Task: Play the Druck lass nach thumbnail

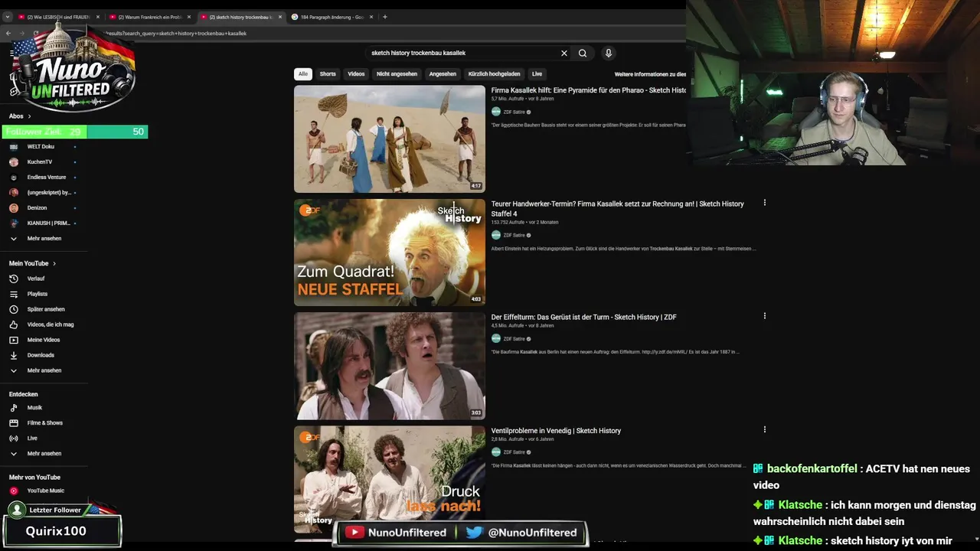Action: click(389, 479)
